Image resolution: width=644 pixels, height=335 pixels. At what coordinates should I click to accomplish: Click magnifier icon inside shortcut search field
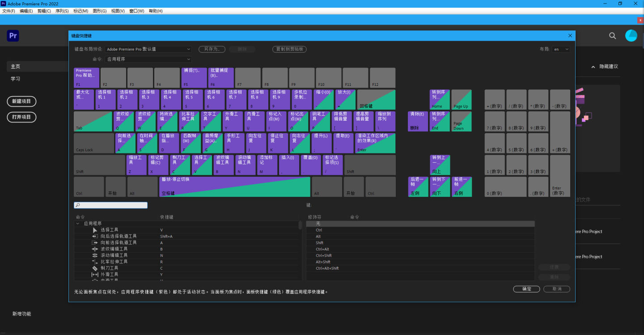pyautogui.click(x=78, y=205)
